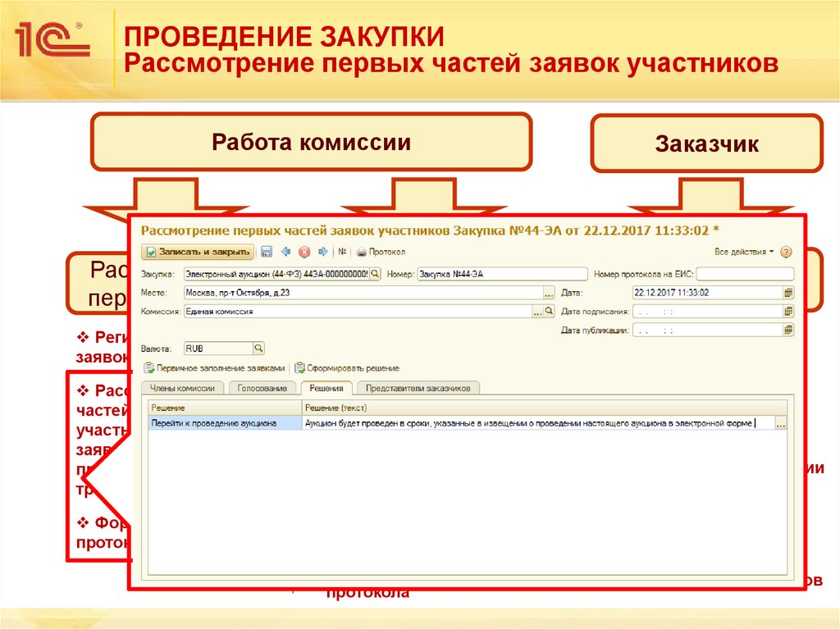
Task: Click the ellipsis selector next to Место
Action: click(x=548, y=292)
